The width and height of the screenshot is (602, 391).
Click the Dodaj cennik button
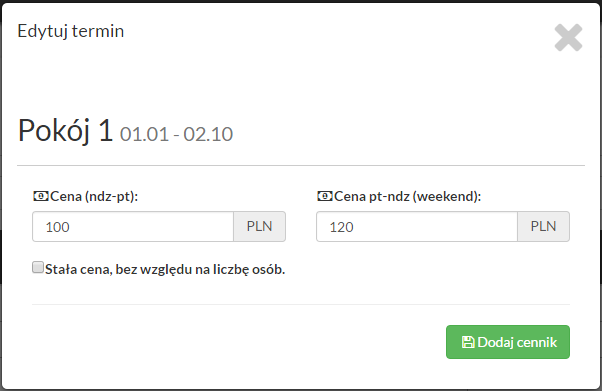pos(508,342)
